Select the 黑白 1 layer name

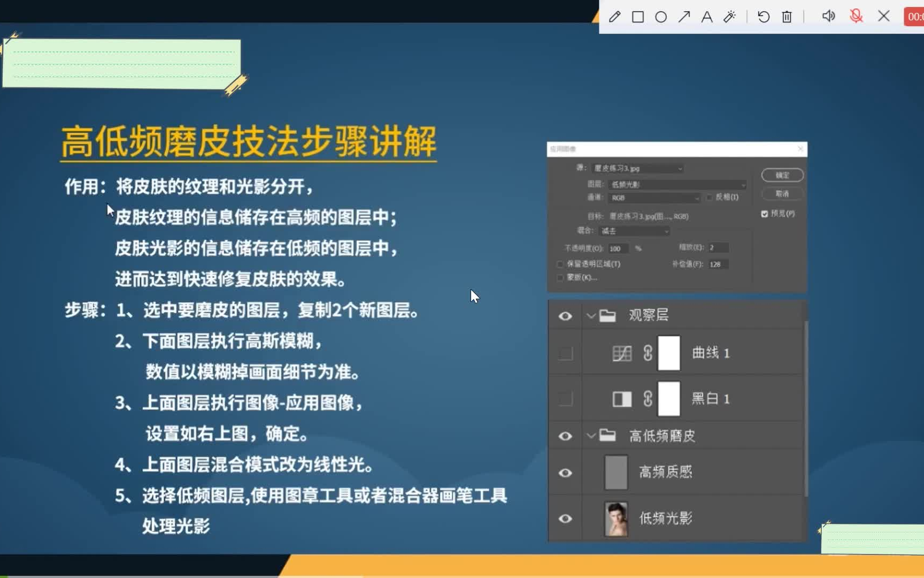[711, 399]
